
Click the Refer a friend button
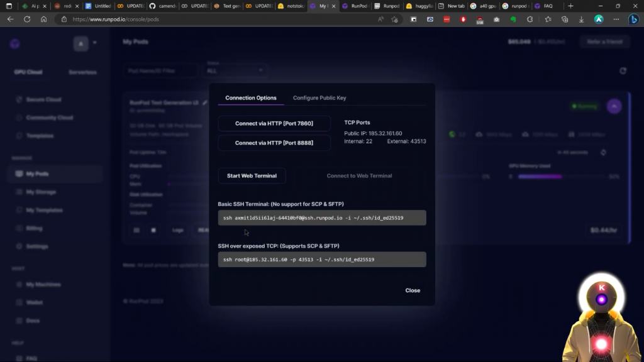tap(604, 41)
